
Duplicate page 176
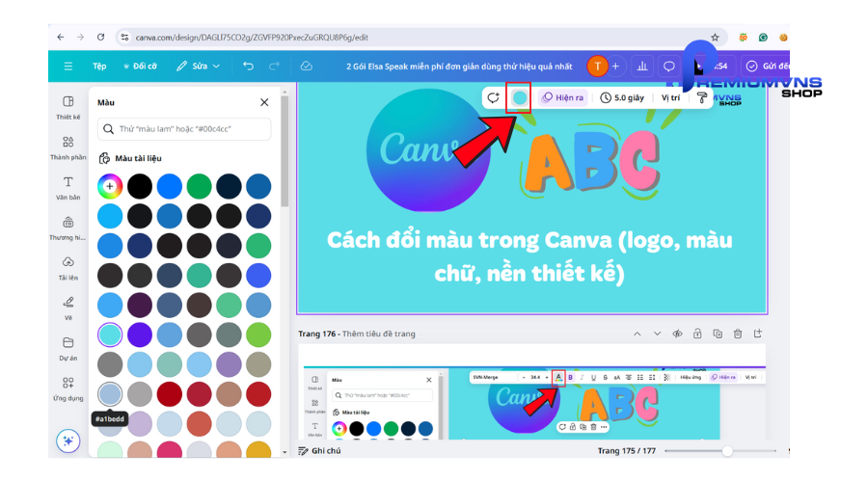(x=718, y=334)
